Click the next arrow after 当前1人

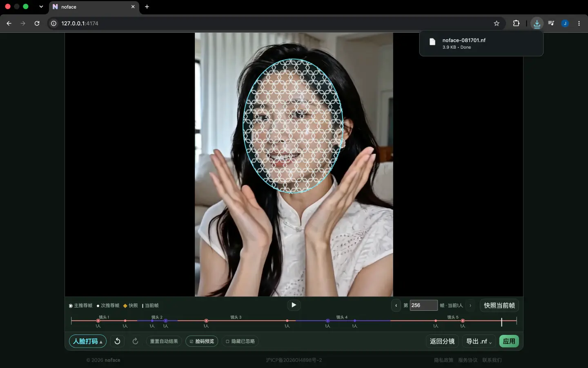pos(470,305)
